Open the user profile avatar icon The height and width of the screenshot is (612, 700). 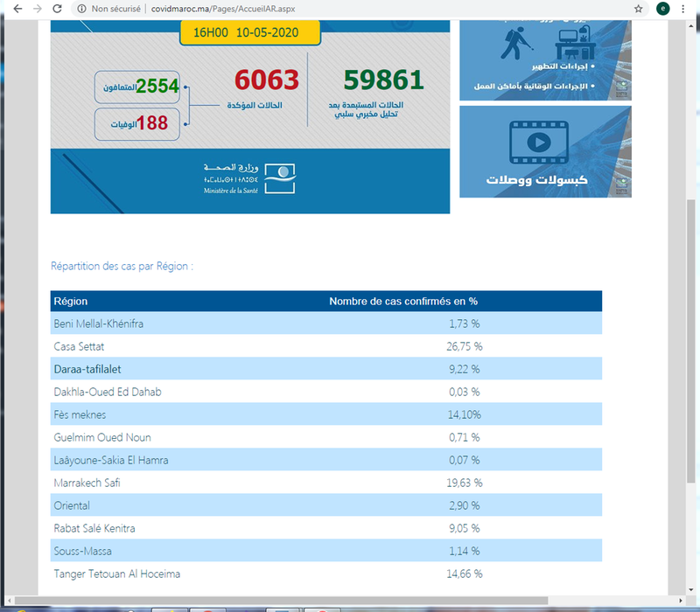pos(662,8)
